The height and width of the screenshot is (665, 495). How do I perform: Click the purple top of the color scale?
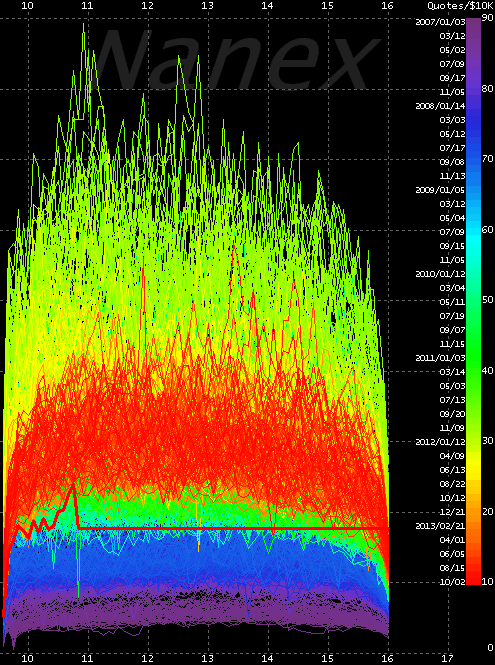[473, 30]
